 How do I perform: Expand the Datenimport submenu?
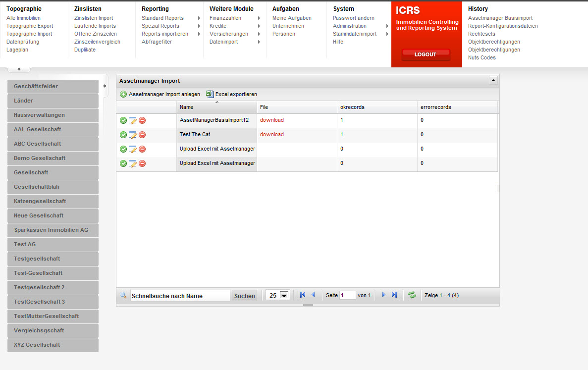pos(259,42)
